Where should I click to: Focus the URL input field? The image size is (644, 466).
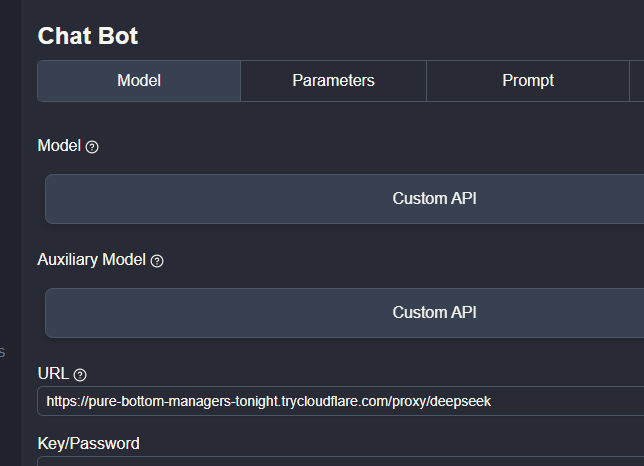click(560, 401)
